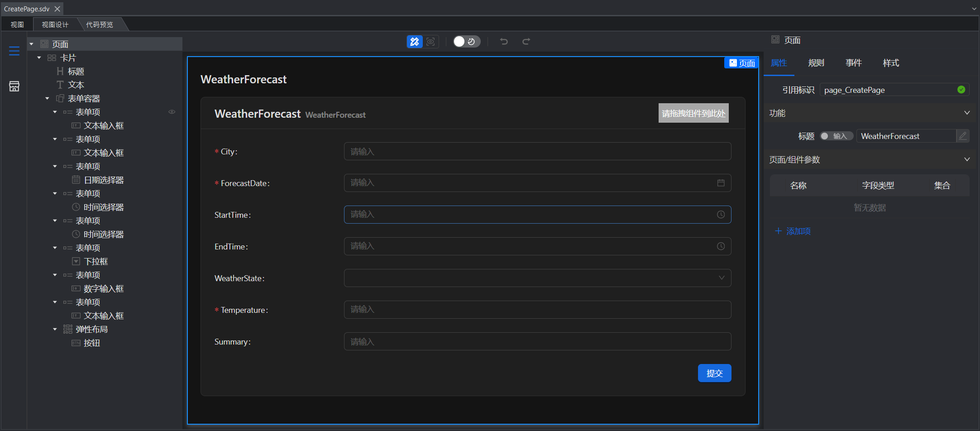Screen dimensions: 980x431
Task: Click the undo arrow icon
Action: click(504, 42)
